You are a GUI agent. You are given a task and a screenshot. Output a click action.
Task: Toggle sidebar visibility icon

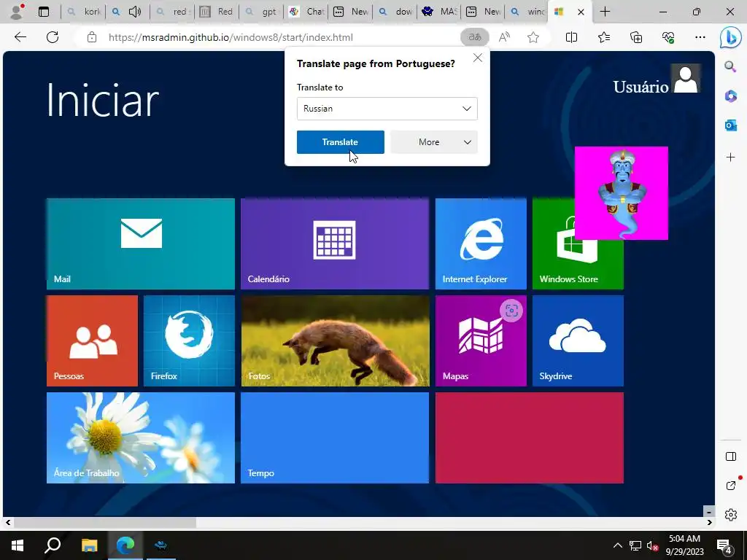(x=731, y=456)
